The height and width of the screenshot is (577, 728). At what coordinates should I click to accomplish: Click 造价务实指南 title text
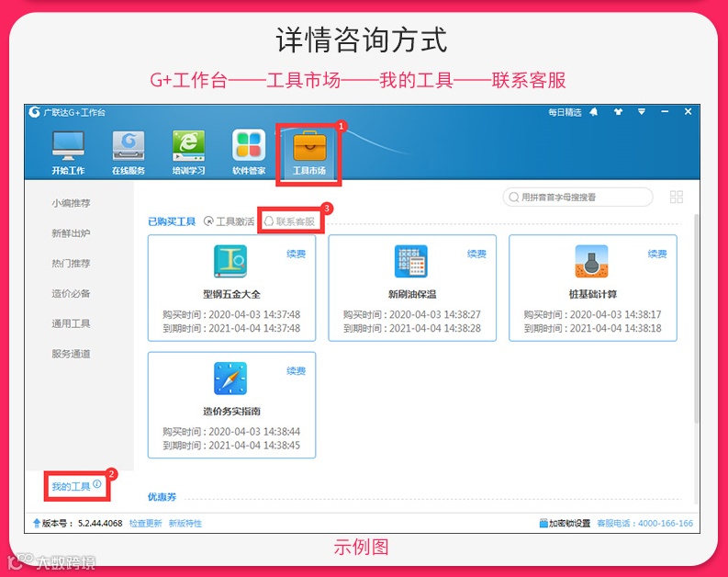click(231, 411)
